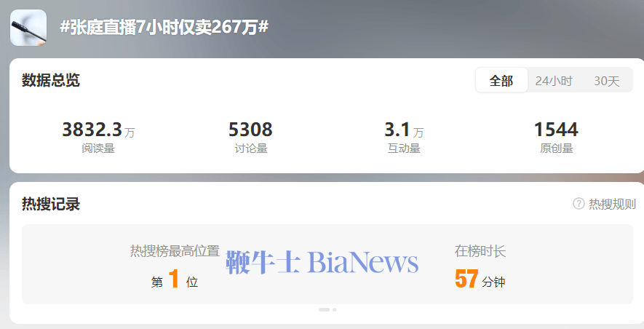Click the 鞭牛士 BiaNews watermark
Viewport: 644px width, 329px height.
pyautogui.click(x=322, y=261)
